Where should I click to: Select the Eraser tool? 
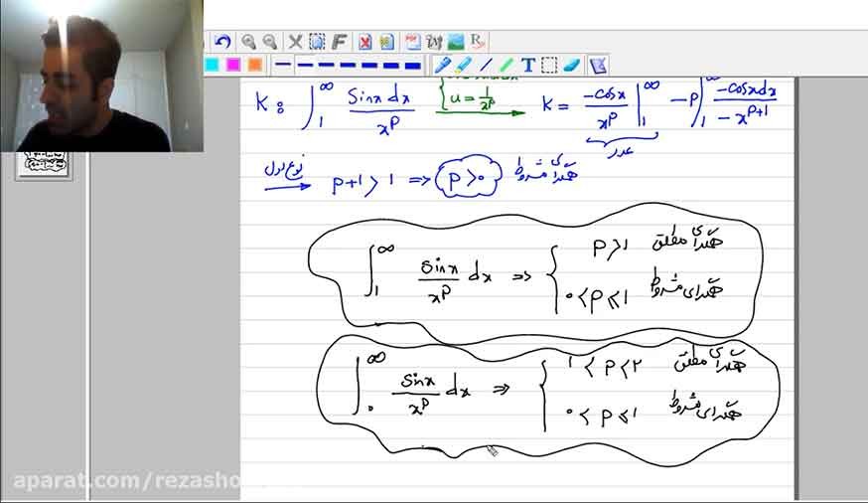(571, 65)
